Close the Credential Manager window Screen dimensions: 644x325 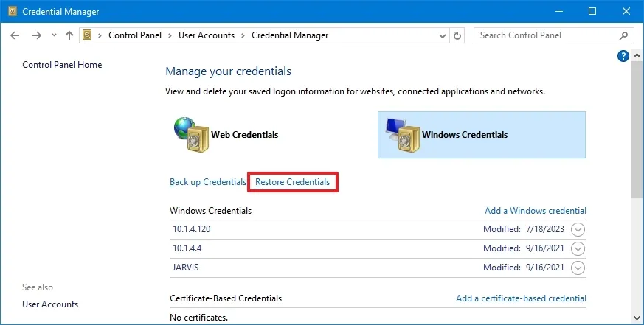(x=626, y=11)
